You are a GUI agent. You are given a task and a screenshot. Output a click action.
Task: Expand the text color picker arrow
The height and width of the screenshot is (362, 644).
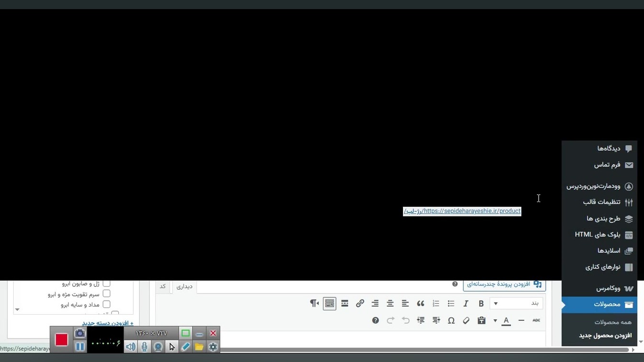[495, 320]
